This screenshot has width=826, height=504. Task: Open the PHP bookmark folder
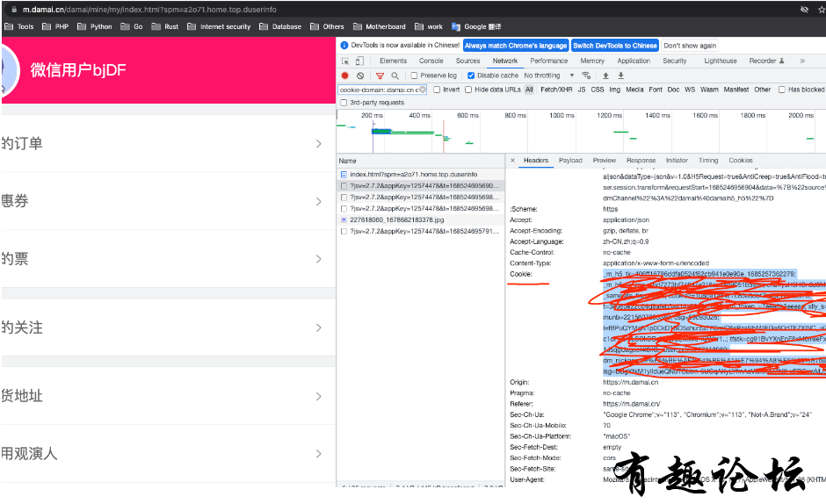(55, 26)
